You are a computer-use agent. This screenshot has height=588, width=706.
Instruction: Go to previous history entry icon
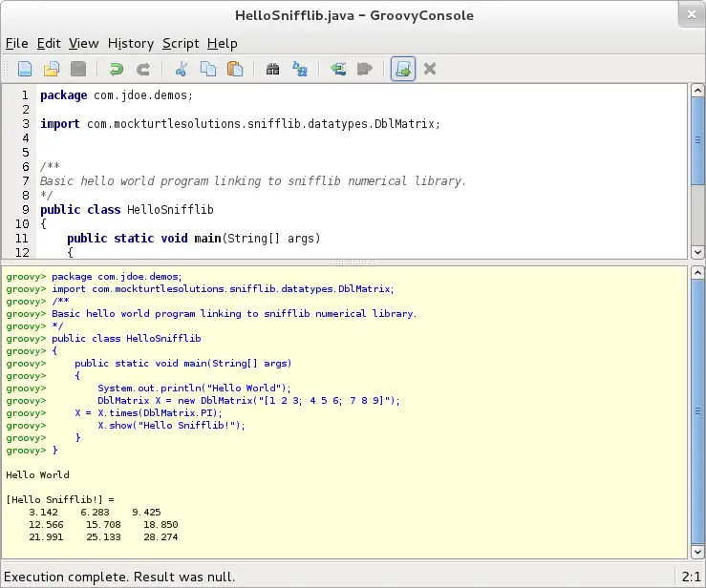tap(337, 69)
